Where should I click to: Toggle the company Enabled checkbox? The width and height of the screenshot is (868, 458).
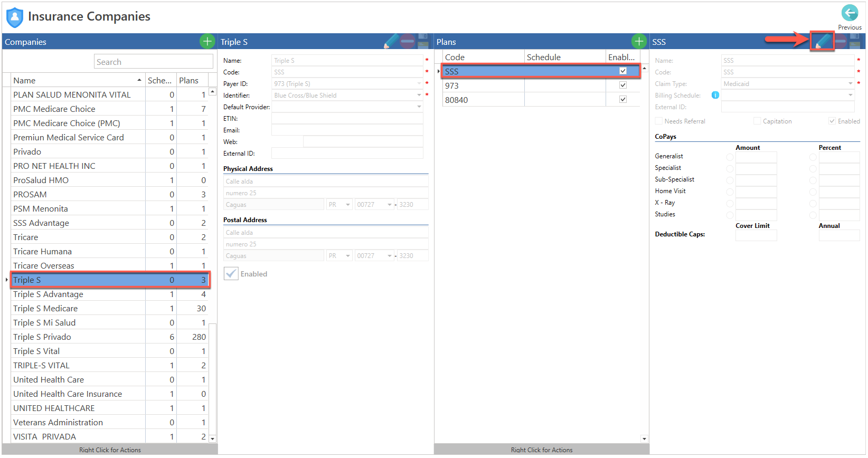231,273
